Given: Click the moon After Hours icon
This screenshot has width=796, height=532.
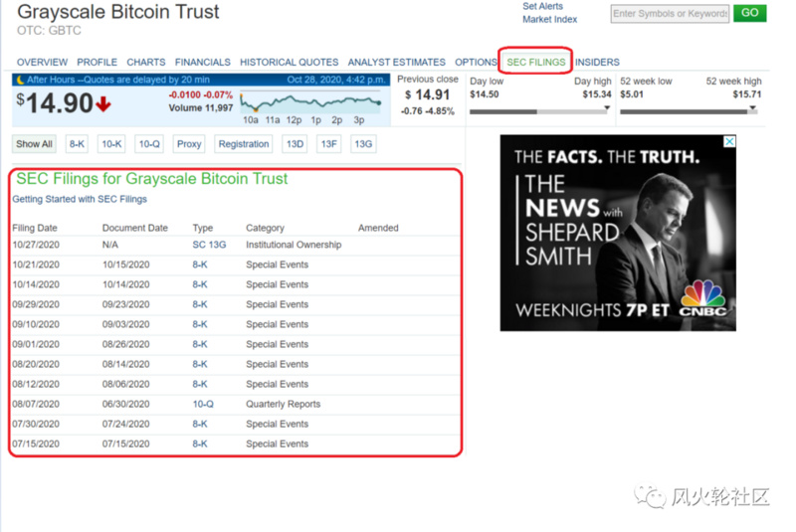Looking at the screenshot, I should pyautogui.click(x=19, y=80).
